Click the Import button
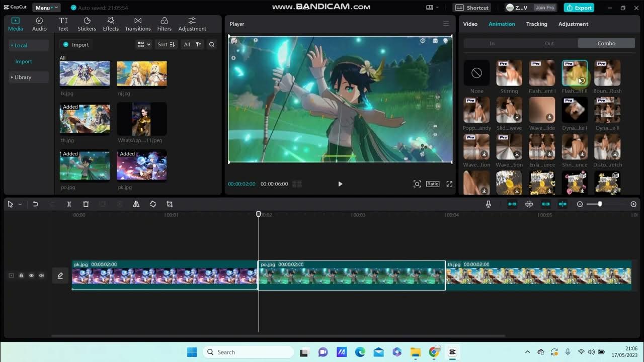Viewport: 644px width, 362px height. point(76,45)
